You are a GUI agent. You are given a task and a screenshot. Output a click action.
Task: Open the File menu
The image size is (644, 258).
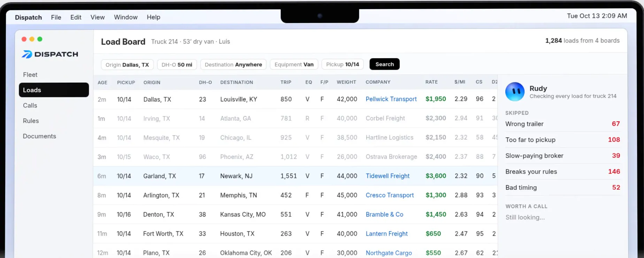tap(56, 17)
